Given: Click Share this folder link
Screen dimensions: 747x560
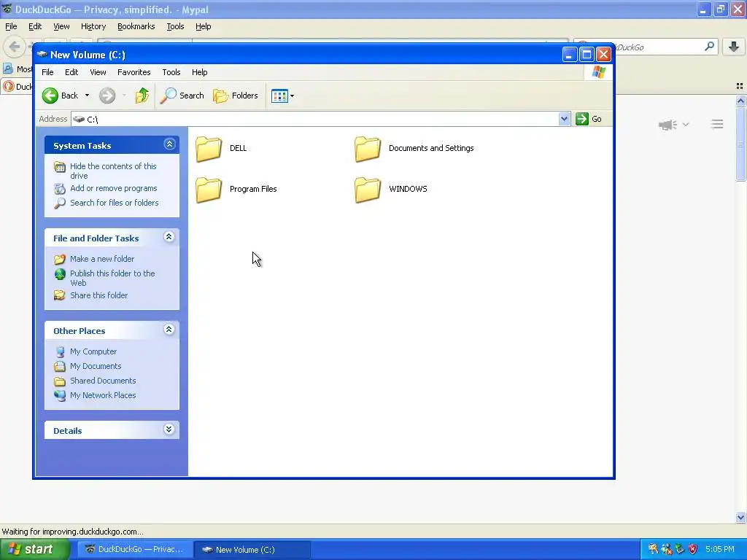Looking at the screenshot, I should pos(98,296).
